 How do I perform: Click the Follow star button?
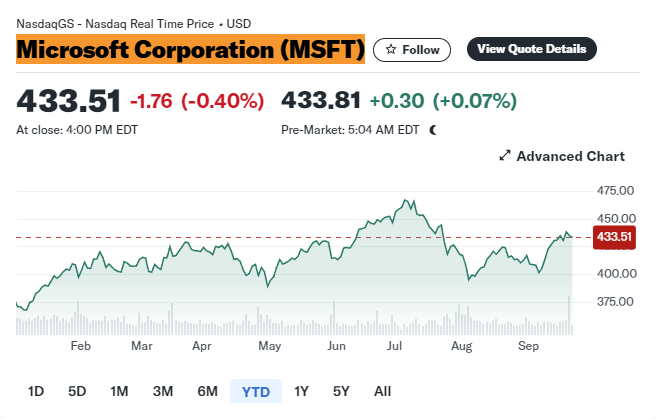[x=412, y=49]
